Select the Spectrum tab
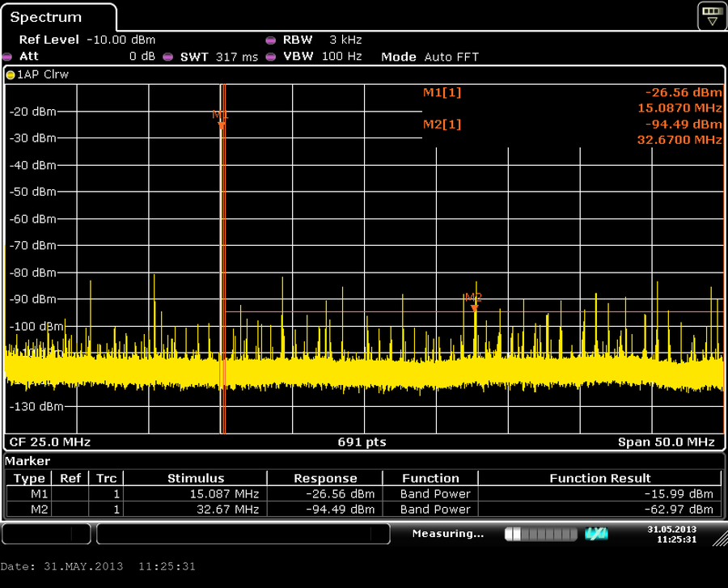 tap(47, 17)
